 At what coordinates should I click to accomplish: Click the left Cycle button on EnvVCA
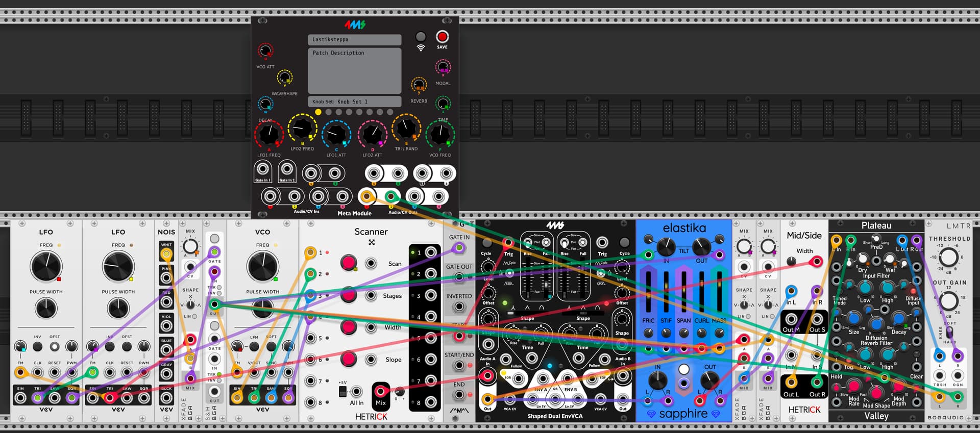pyautogui.click(x=486, y=242)
